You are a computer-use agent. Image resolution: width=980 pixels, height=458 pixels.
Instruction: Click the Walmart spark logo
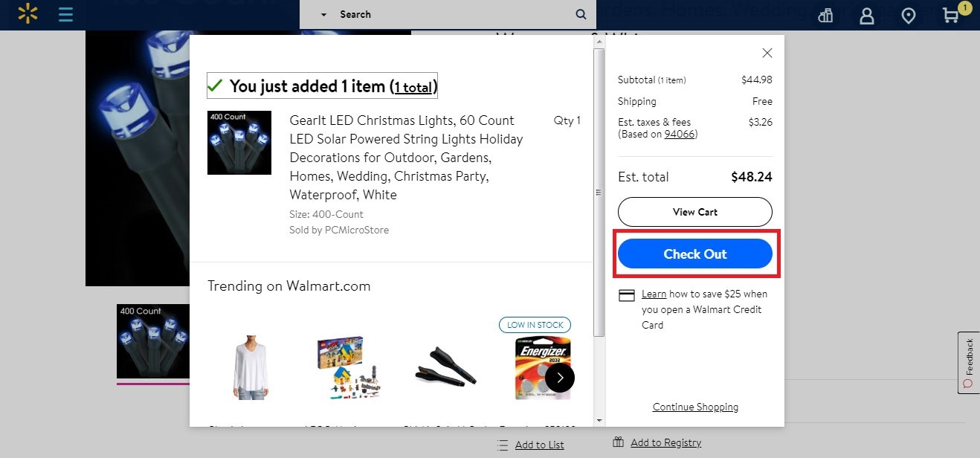(x=28, y=13)
